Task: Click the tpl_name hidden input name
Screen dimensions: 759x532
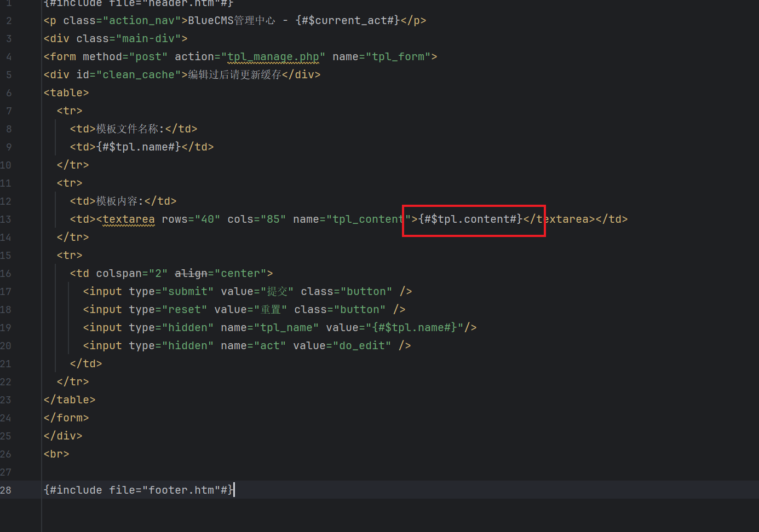Action: [x=286, y=328]
